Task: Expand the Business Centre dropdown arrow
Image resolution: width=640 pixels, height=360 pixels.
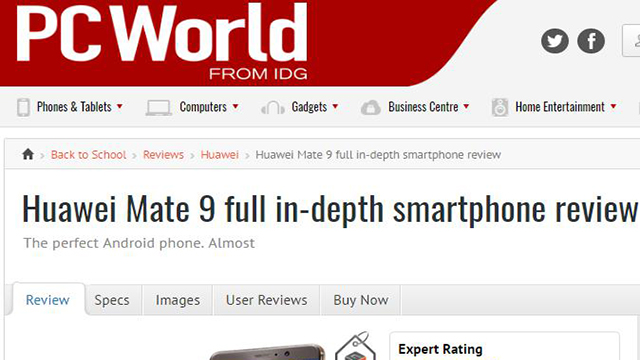Action: click(466, 107)
